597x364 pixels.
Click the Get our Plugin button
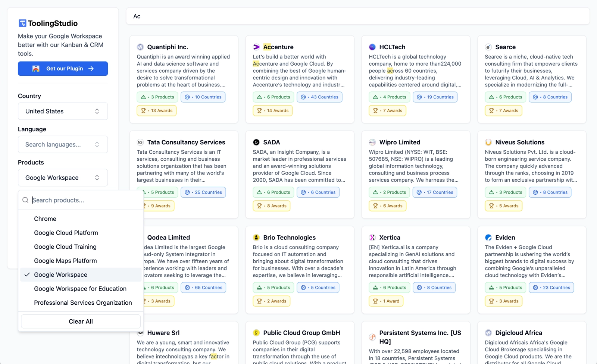(x=63, y=68)
